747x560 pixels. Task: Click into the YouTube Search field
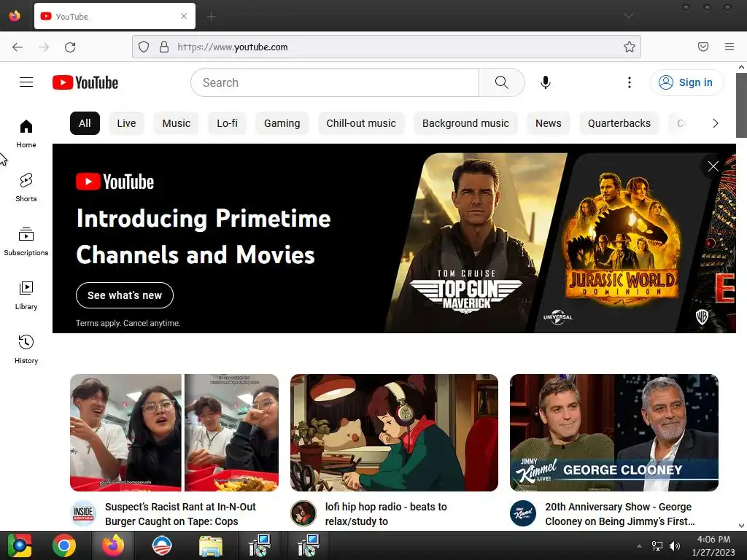tap(334, 82)
